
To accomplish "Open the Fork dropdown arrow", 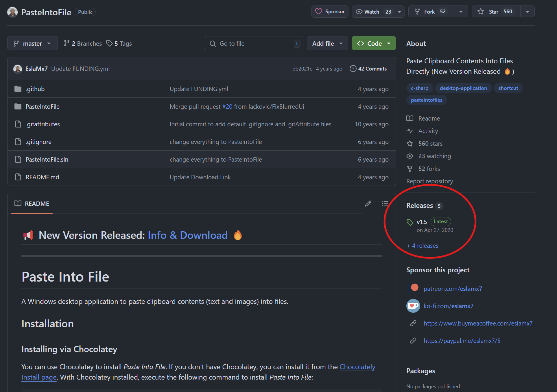I will pyautogui.click(x=461, y=12).
